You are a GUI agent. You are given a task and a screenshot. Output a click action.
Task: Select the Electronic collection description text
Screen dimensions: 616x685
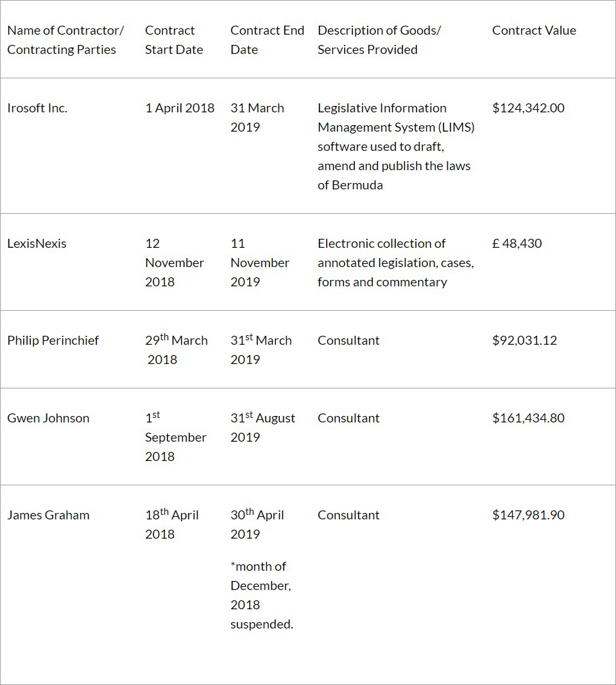(x=395, y=263)
